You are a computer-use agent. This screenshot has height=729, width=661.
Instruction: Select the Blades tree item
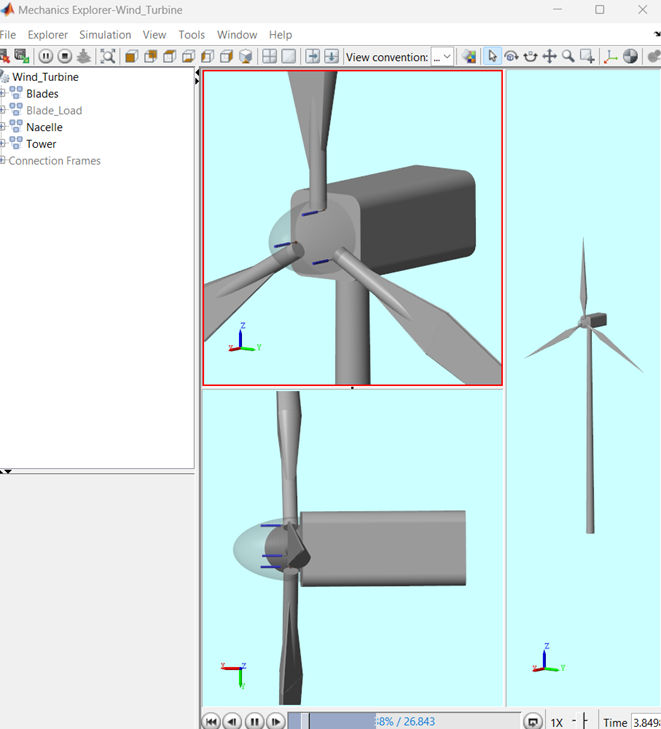point(42,93)
